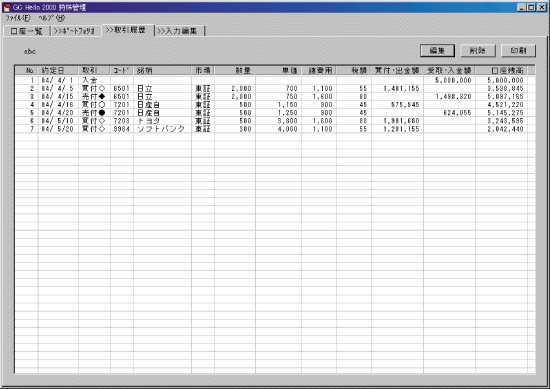This screenshot has height=389, width=550.
Task: Click the app icon in title bar
Action: click(x=7, y=7)
